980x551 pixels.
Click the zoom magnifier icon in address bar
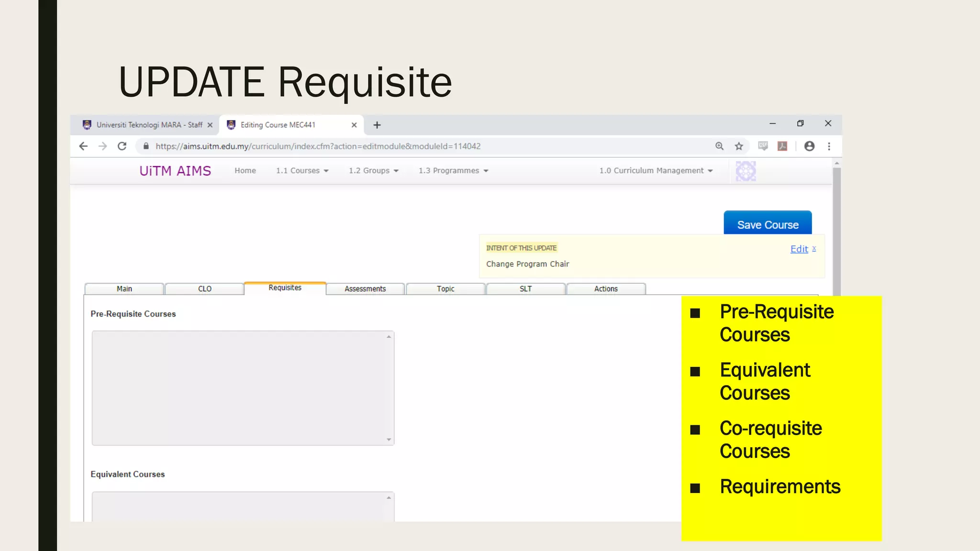719,146
